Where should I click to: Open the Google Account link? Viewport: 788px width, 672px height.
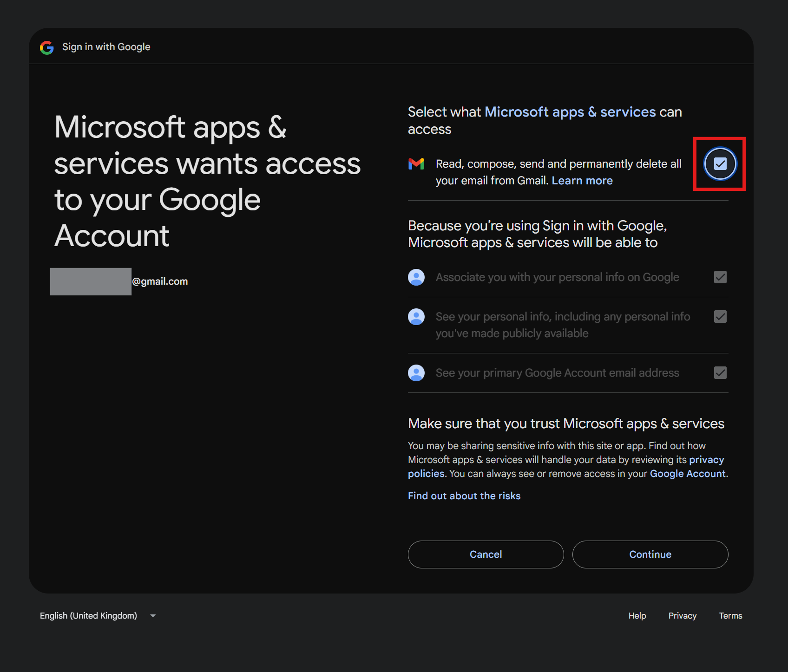(688, 474)
